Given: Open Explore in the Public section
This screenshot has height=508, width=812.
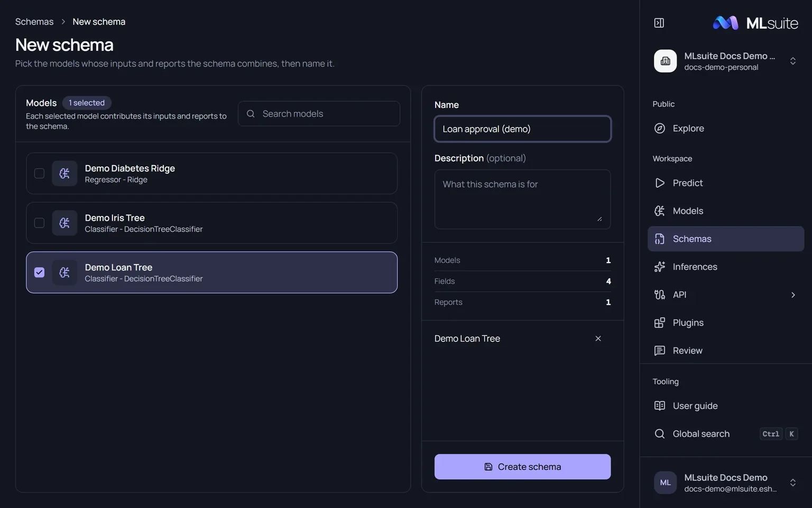Looking at the screenshot, I should click(x=726, y=128).
